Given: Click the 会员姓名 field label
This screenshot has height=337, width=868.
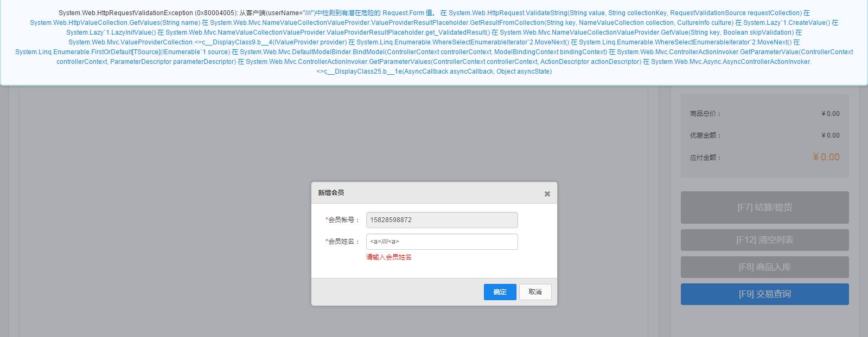Looking at the screenshot, I should (343, 242).
